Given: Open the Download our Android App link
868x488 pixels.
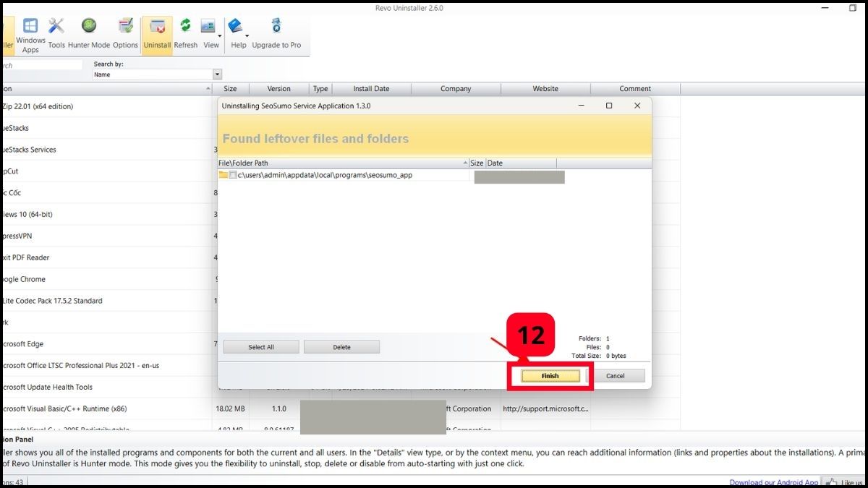Looking at the screenshot, I should pyautogui.click(x=774, y=482).
